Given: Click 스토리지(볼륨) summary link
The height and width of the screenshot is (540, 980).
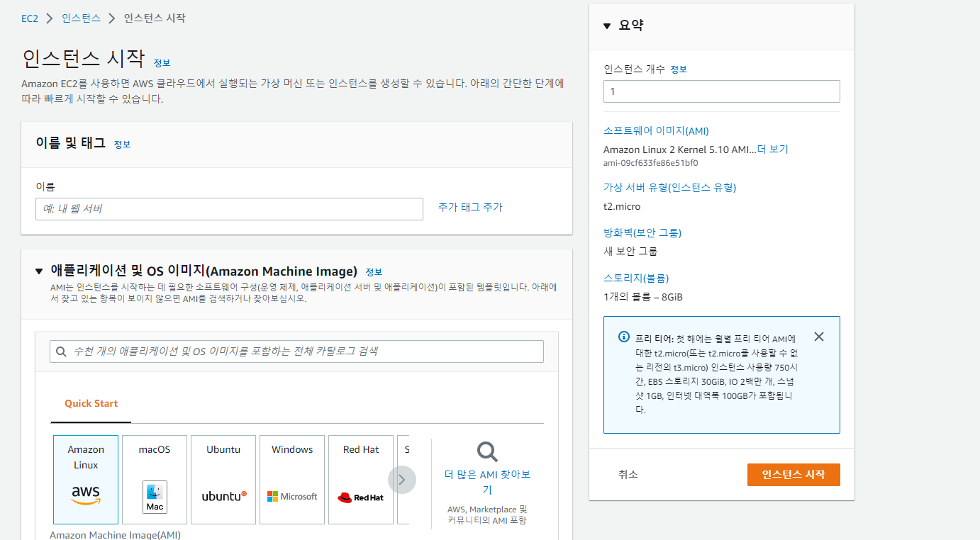Looking at the screenshot, I should tap(636, 279).
